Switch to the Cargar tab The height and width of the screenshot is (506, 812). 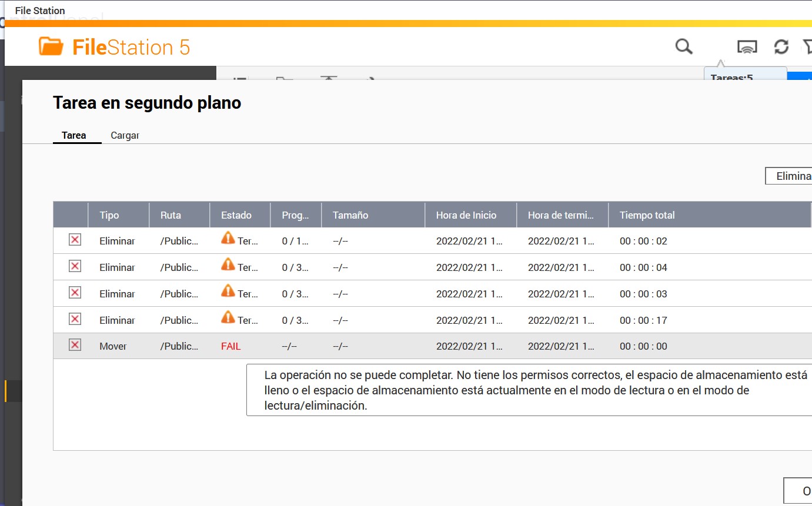[125, 135]
